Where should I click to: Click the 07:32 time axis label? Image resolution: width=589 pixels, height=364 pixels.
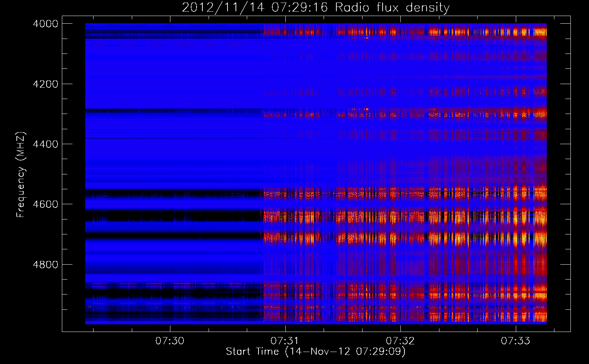click(400, 341)
